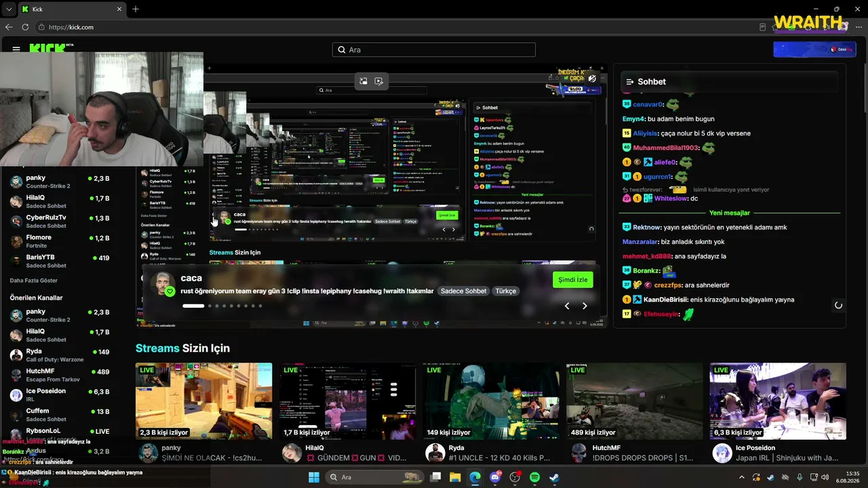The height and width of the screenshot is (488, 868).
Task: Click the Windows taskbar search box
Action: pos(374,477)
